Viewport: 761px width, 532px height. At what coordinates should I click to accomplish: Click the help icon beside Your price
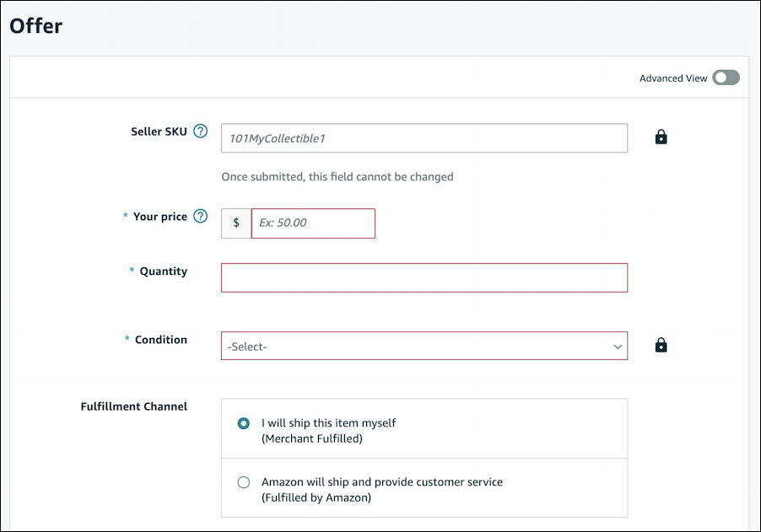200,216
